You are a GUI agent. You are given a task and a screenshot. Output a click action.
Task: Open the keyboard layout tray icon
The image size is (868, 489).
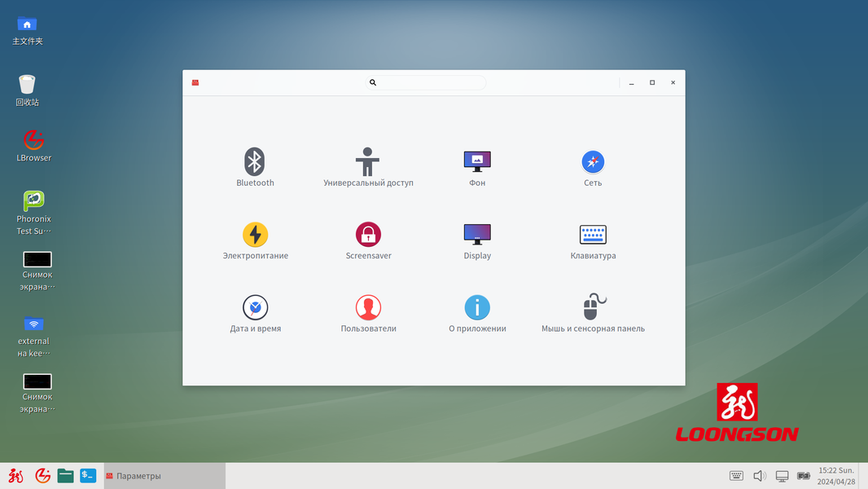tap(736, 476)
